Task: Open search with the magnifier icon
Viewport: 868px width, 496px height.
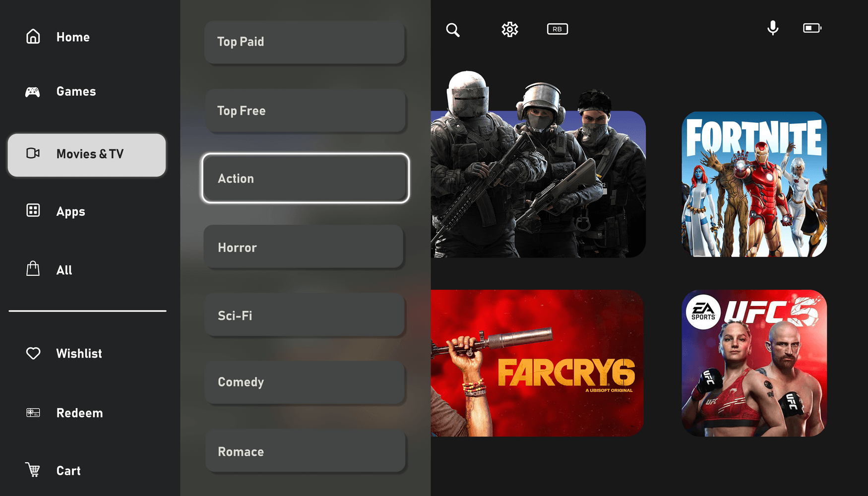Action: (x=453, y=30)
